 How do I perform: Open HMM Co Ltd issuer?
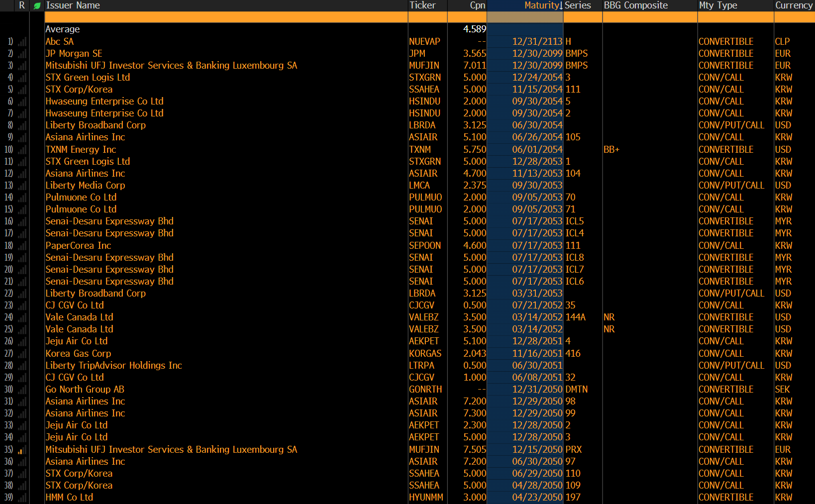pos(69,498)
